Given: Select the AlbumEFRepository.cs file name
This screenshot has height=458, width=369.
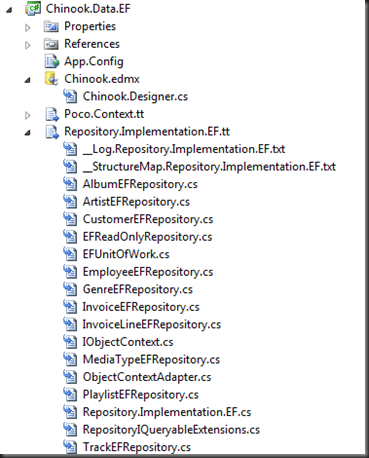Looking at the screenshot, I should pyautogui.click(x=140, y=185).
